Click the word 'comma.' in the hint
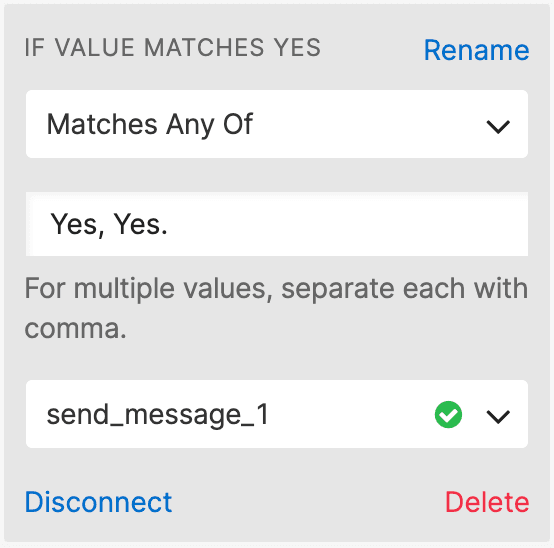The height and width of the screenshot is (548, 554). (75, 329)
